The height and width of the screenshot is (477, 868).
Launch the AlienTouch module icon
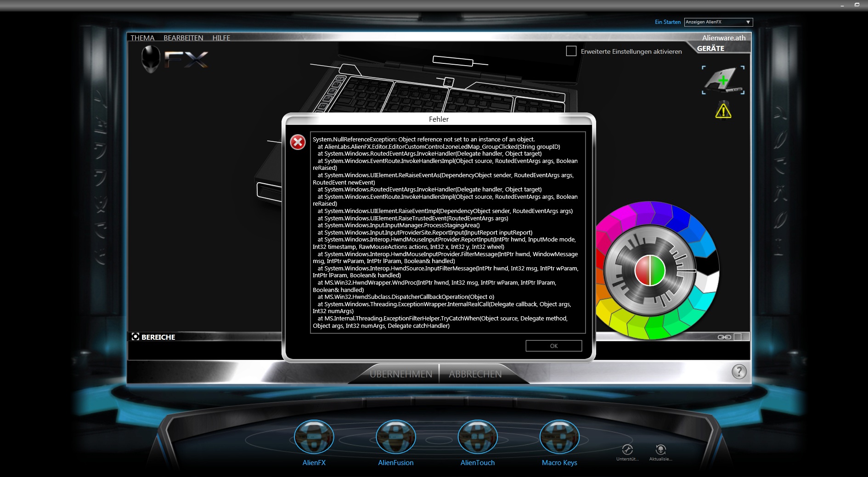(478, 437)
